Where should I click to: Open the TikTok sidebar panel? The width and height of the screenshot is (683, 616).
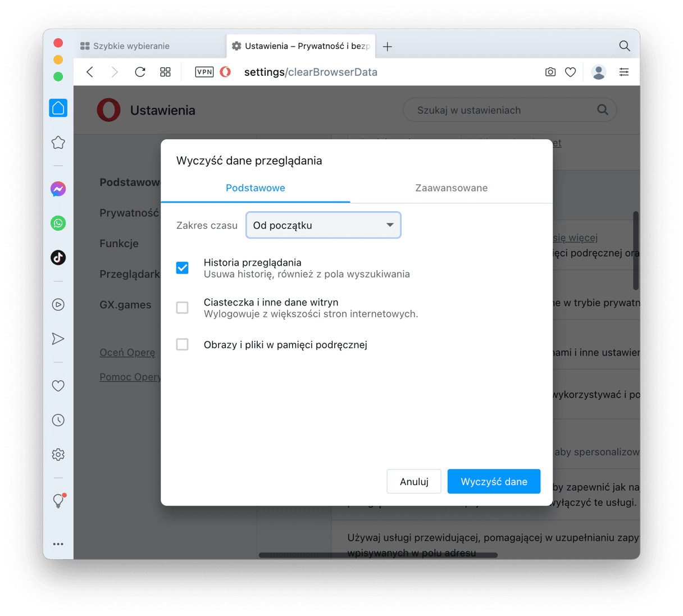(58, 258)
